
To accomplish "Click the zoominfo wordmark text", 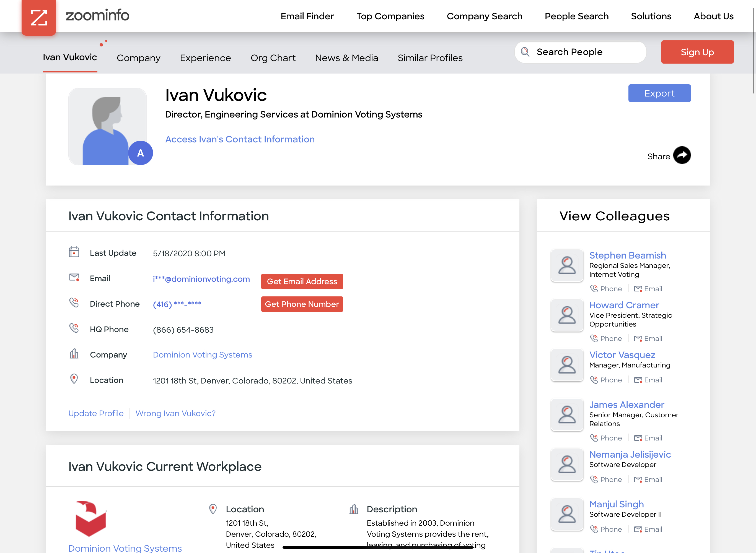I will point(97,15).
